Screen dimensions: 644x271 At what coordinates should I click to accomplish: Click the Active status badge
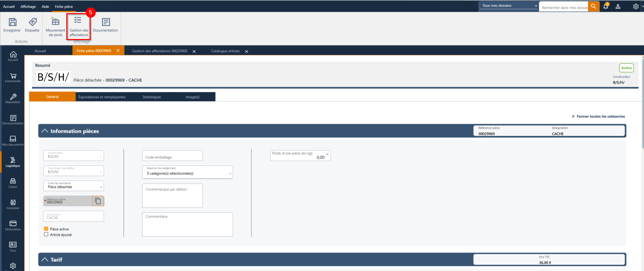click(x=626, y=68)
